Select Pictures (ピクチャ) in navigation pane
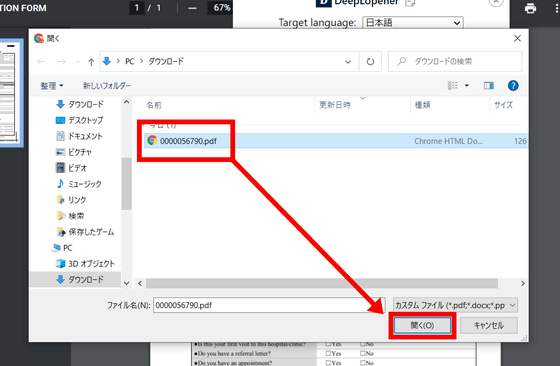560x366 pixels. (74, 152)
